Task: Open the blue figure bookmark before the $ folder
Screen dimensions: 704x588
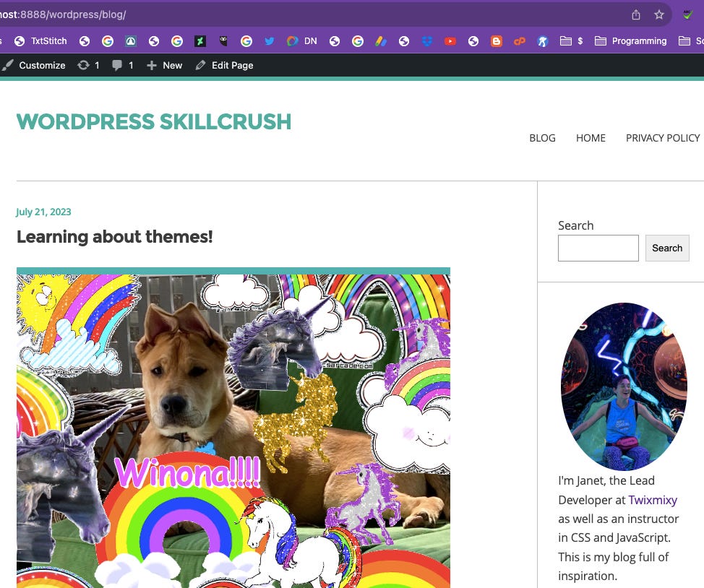Action: (x=542, y=41)
